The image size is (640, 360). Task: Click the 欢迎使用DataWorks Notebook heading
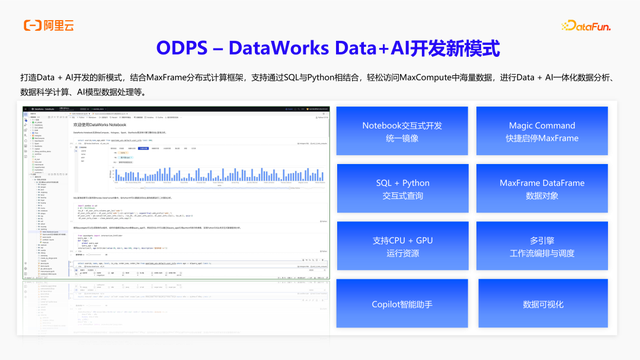coord(100,125)
